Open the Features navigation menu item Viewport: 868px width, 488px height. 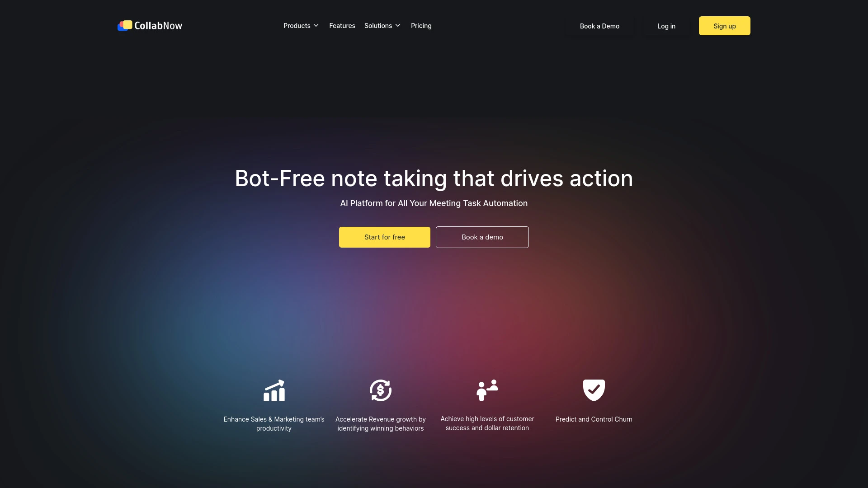click(342, 26)
